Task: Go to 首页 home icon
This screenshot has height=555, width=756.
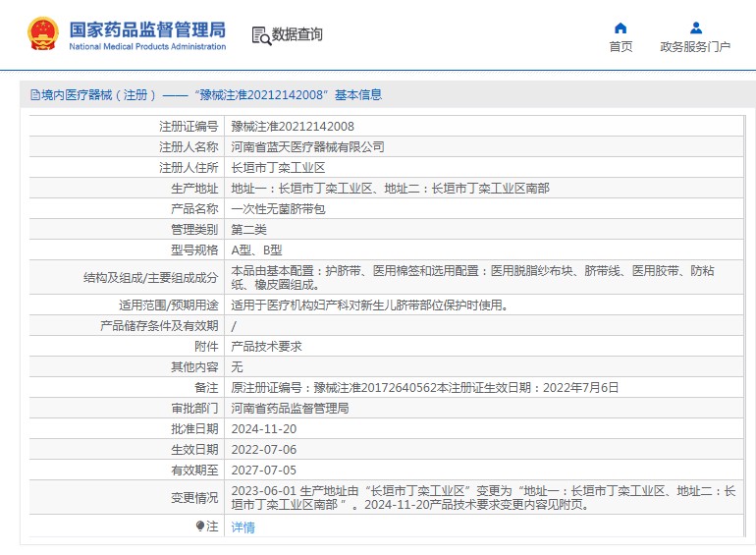Action: (x=621, y=28)
